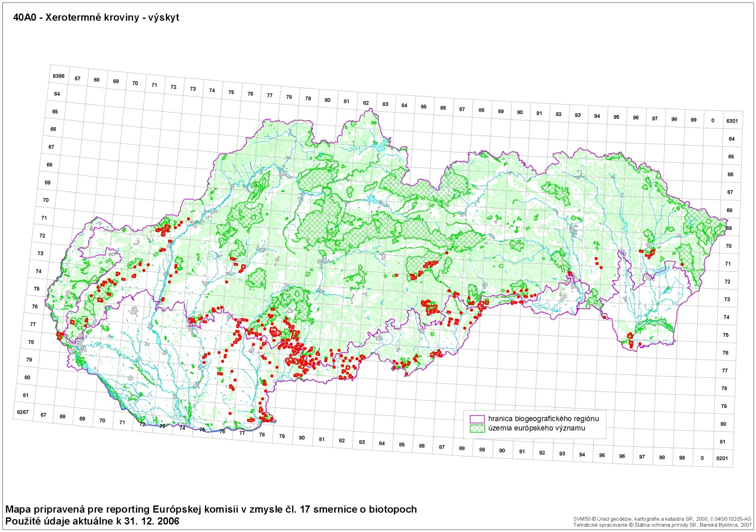
Task: Click grid corner label "6366"
Action: click(x=59, y=76)
